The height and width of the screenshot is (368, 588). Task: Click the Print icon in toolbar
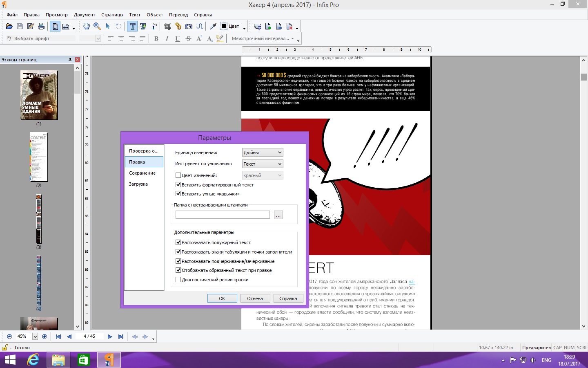(x=41, y=26)
